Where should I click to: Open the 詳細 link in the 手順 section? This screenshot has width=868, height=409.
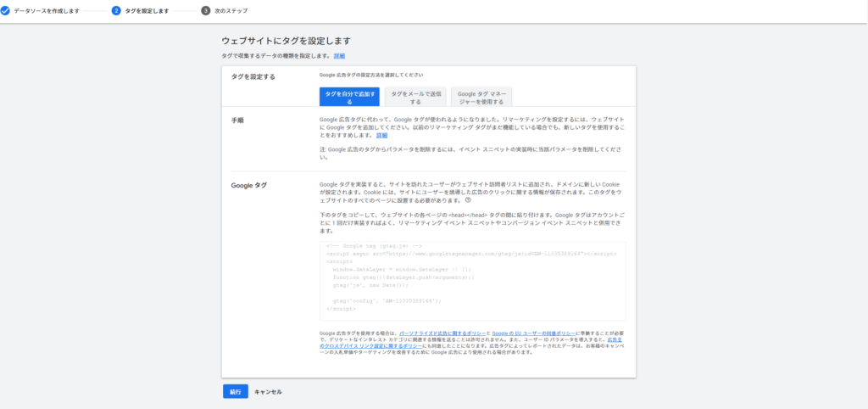(382, 135)
